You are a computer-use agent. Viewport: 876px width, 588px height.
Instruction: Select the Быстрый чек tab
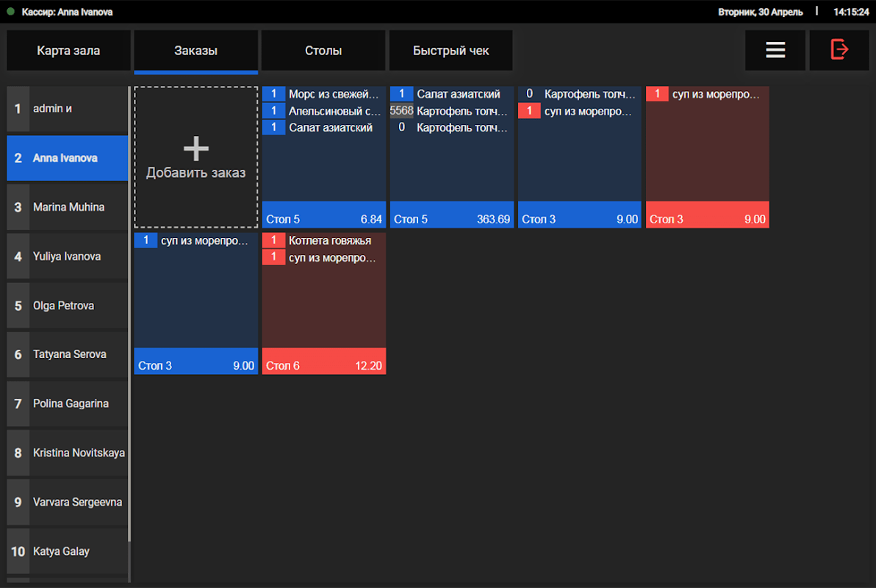pyautogui.click(x=450, y=50)
